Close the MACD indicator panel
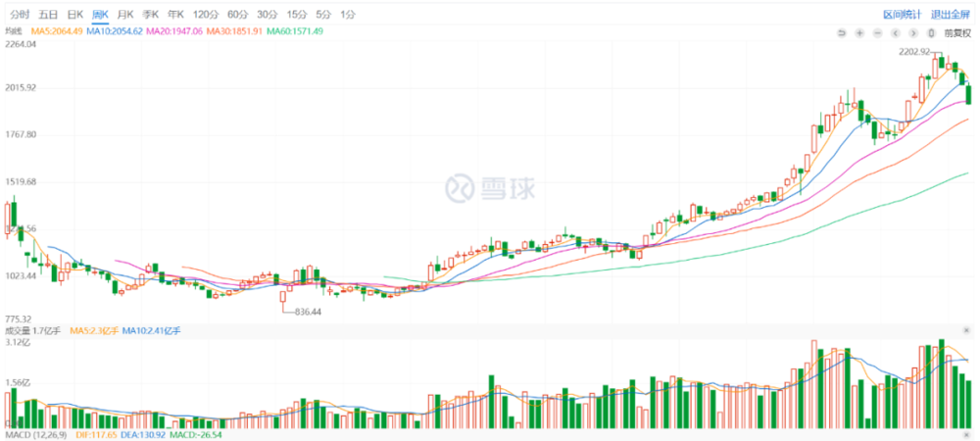The width and height of the screenshot is (980, 441). pos(967,434)
